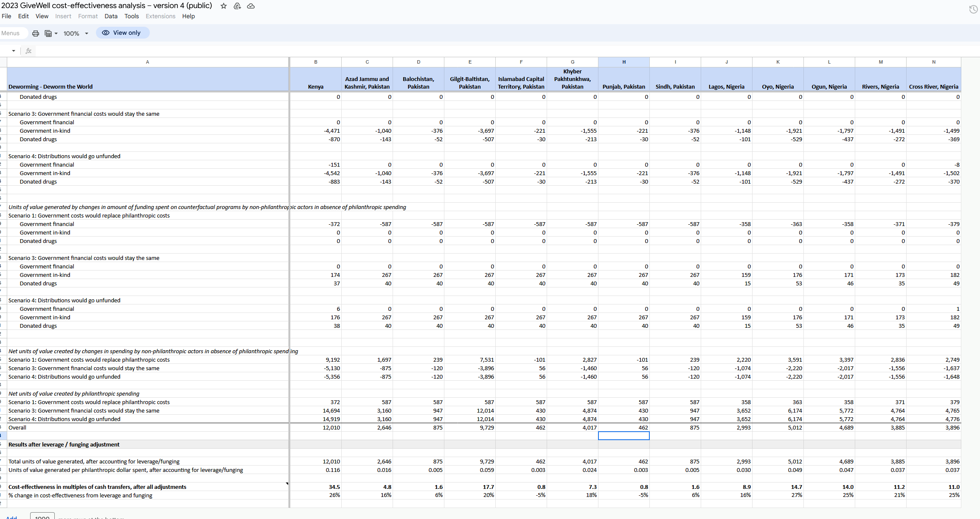This screenshot has width=980, height=519.
Task: Open the Help menu
Action: 188,16
